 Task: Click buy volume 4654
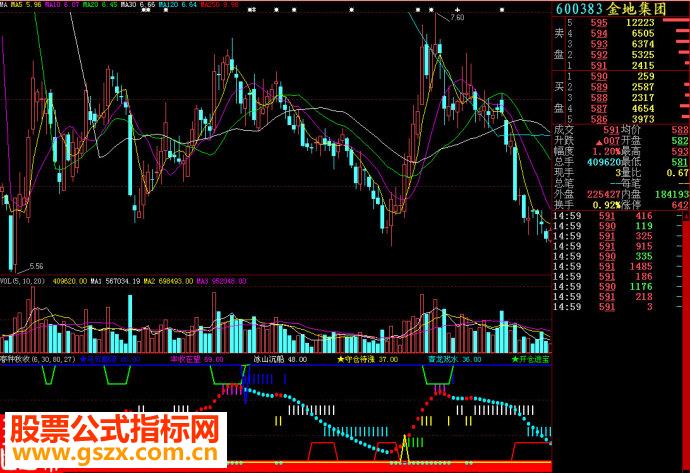[x=643, y=109]
